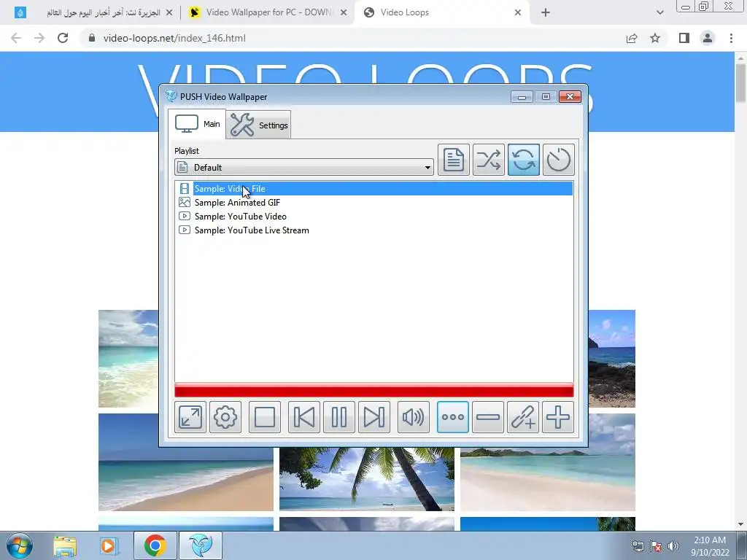Switch to Video Wallpaper for PC tab
Viewport: 747px width, 560px height.
click(268, 12)
